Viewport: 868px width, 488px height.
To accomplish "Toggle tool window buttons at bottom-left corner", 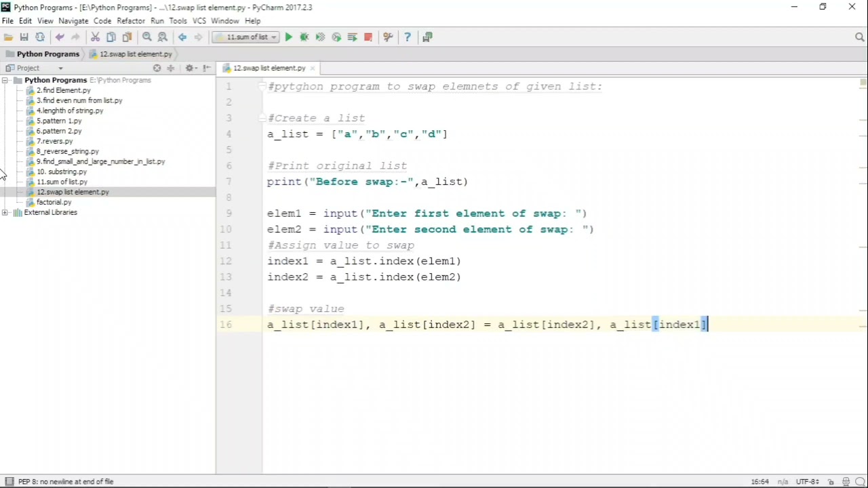I will pyautogui.click(x=9, y=482).
